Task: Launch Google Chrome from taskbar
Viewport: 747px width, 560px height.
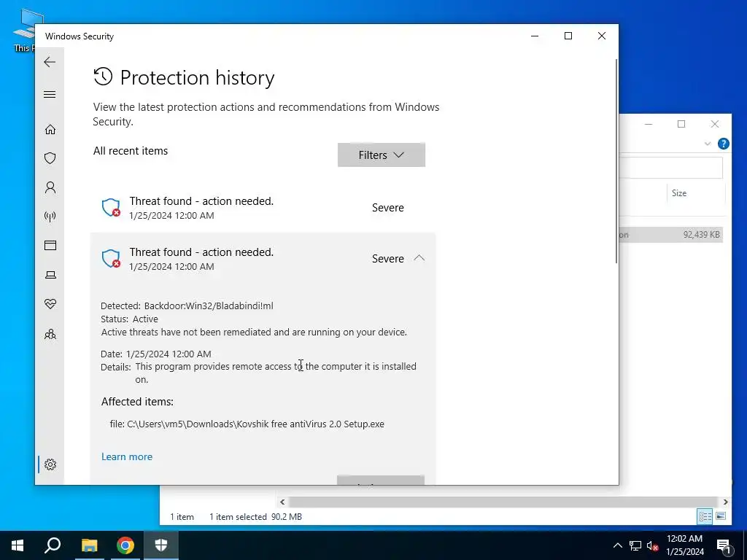Action: pos(125,545)
